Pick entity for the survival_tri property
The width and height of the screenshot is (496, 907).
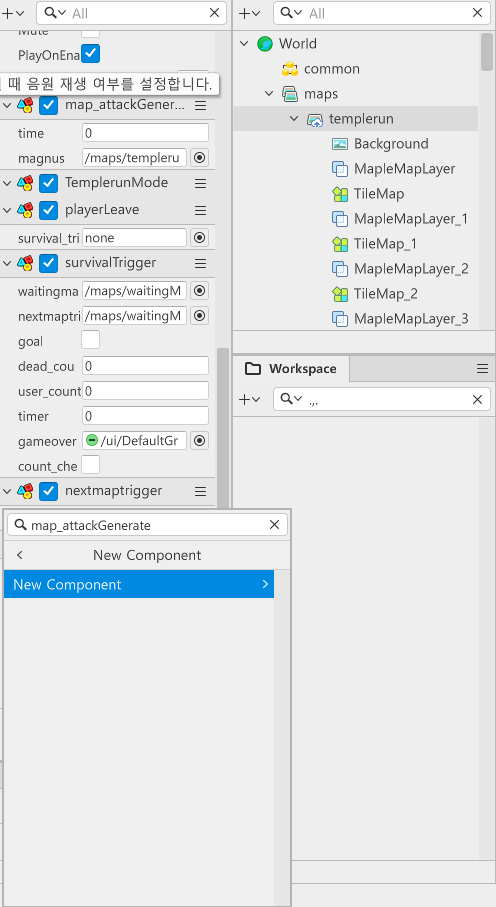click(200, 238)
